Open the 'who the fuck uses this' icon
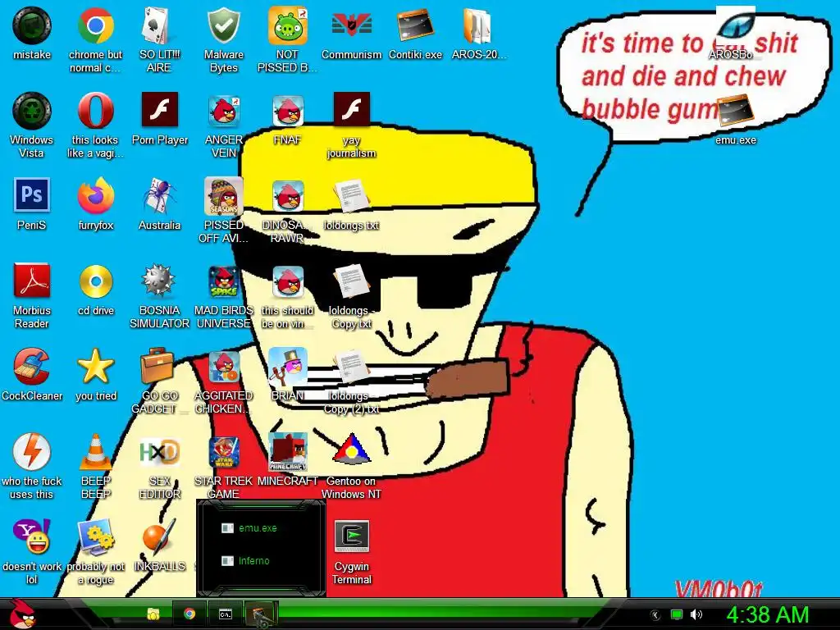This screenshot has width=840, height=630. (32, 452)
